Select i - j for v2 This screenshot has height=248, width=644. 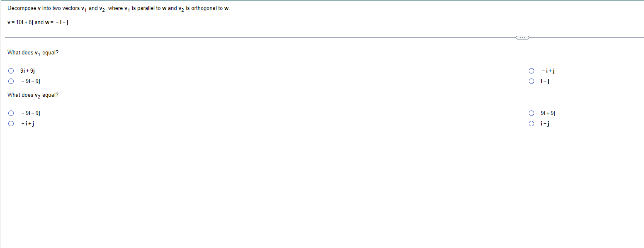[532, 123]
